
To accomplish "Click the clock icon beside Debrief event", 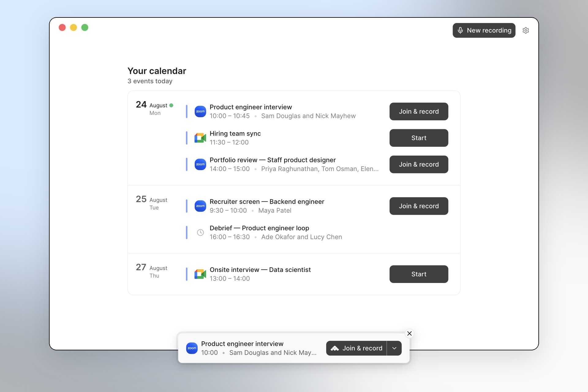I will click(x=200, y=232).
